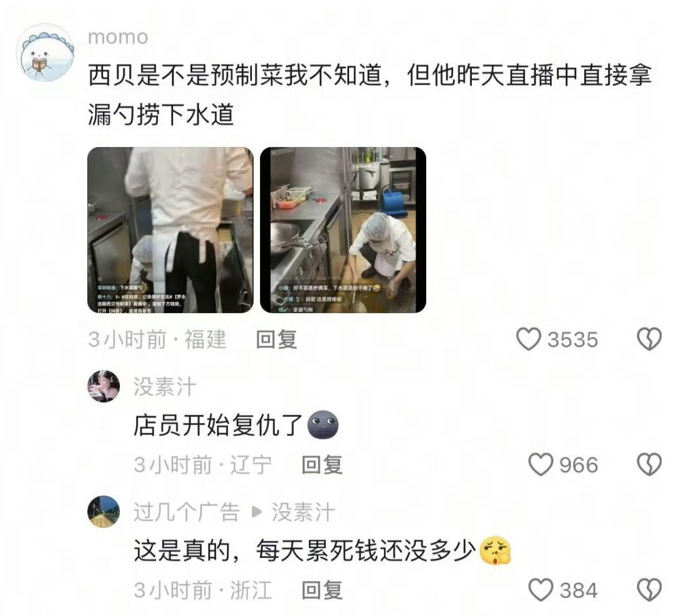Dislike momo's comment via broken heart icon
678x616 pixels.
(650, 339)
